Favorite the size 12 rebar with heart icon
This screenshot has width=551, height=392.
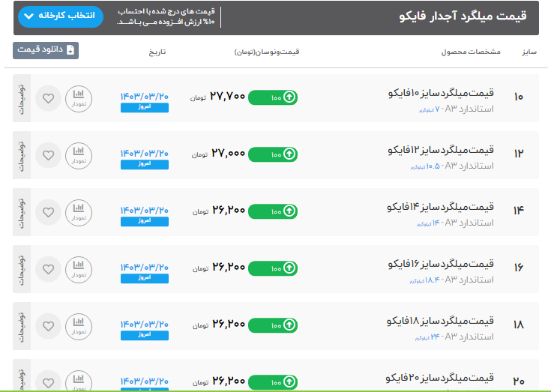[x=49, y=154]
